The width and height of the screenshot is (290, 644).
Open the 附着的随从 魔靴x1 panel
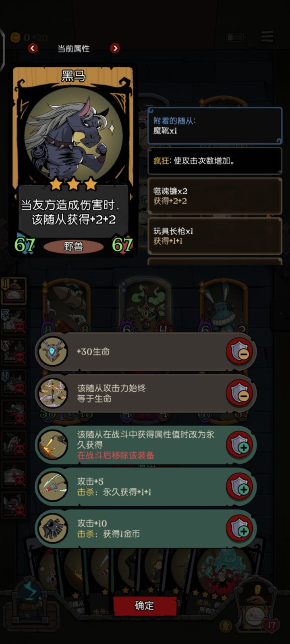point(215,126)
